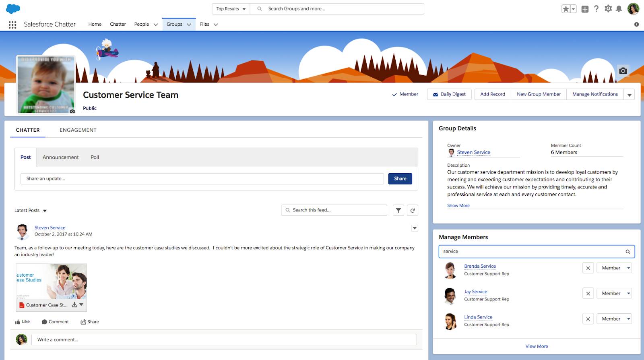Click the blue Share button
Image resolution: width=644 pixels, height=360 pixels.
tap(400, 179)
